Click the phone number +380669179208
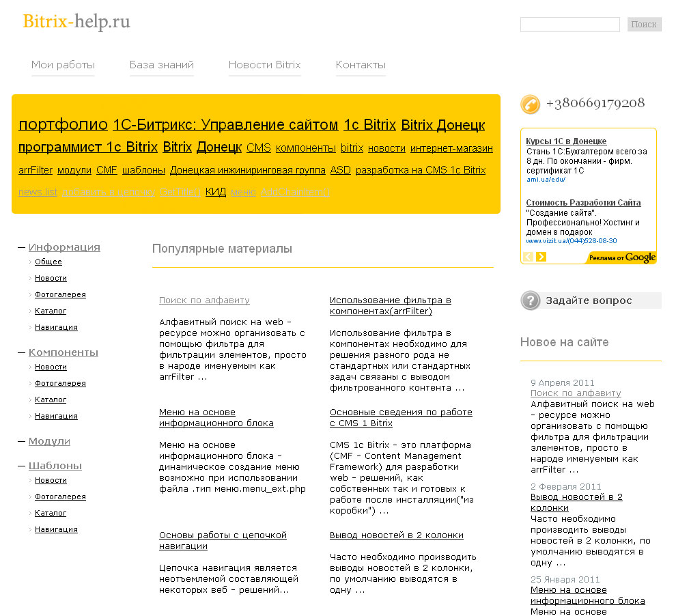Viewport: 676px width, 616px height. click(595, 103)
